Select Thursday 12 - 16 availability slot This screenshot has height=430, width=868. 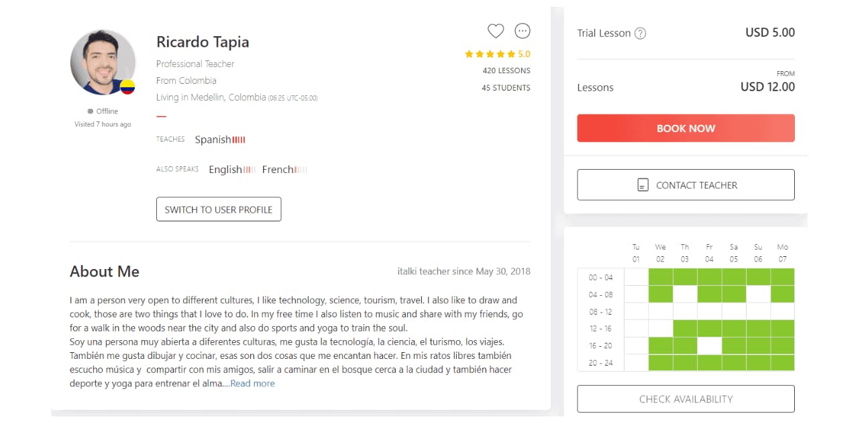pos(685,329)
